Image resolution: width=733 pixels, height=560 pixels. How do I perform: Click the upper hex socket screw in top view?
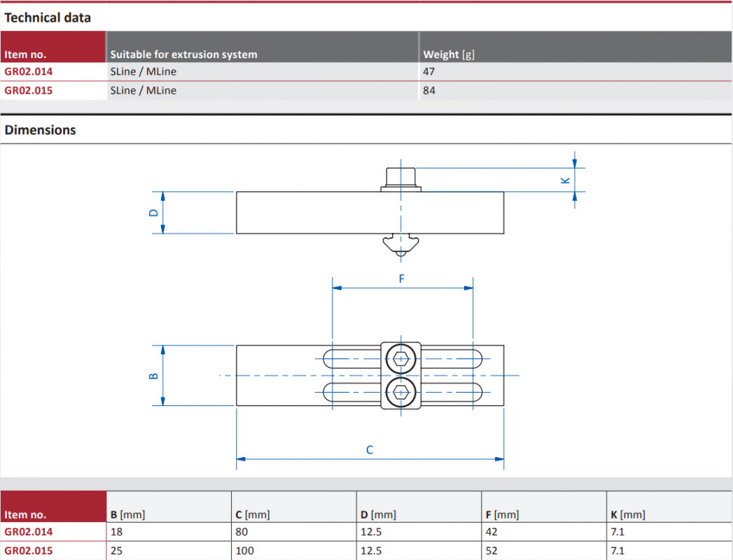click(400, 359)
